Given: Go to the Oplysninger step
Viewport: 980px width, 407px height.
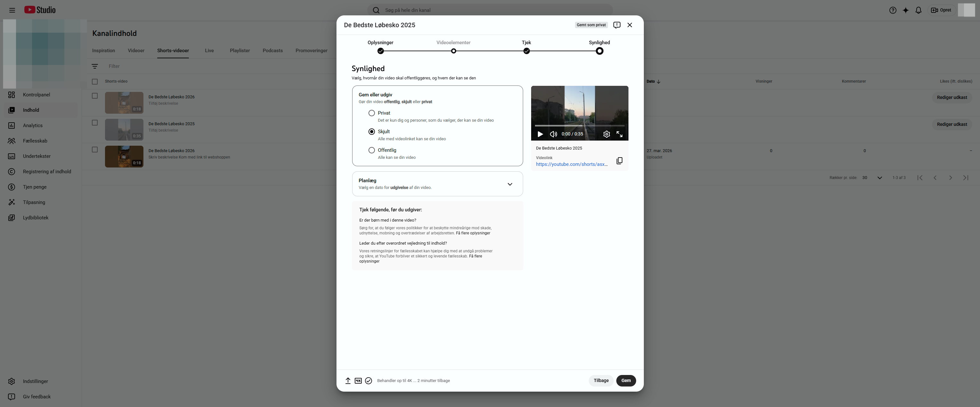Looking at the screenshot, I should tap(380, 47).
